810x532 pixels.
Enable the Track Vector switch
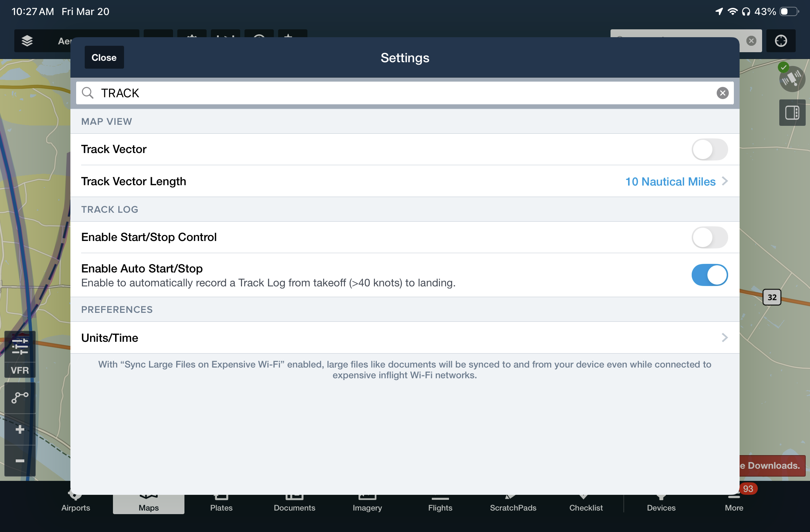(x=709, y=149)
